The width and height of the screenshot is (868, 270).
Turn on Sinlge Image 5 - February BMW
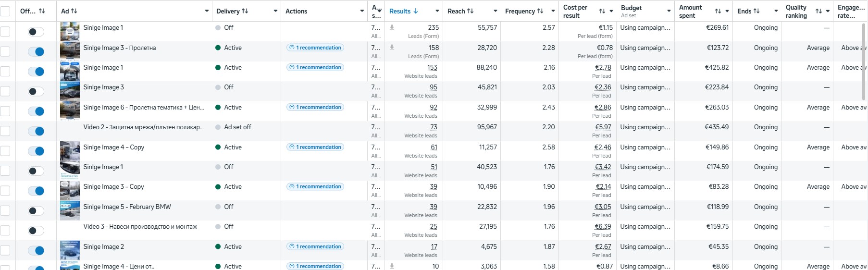[x=36, y=211]
